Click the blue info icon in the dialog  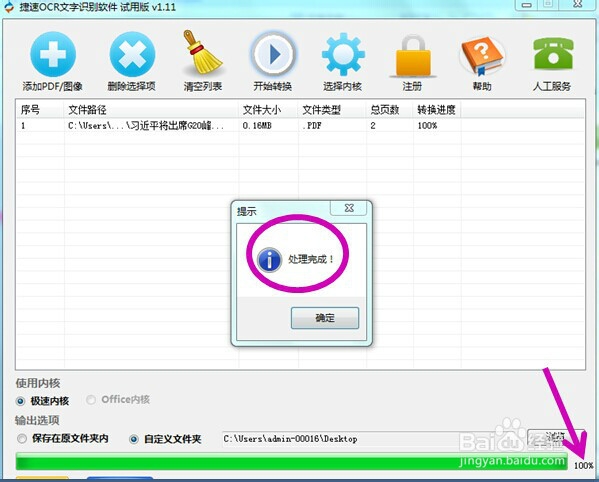pyautogui.click(x=269, y=260)
